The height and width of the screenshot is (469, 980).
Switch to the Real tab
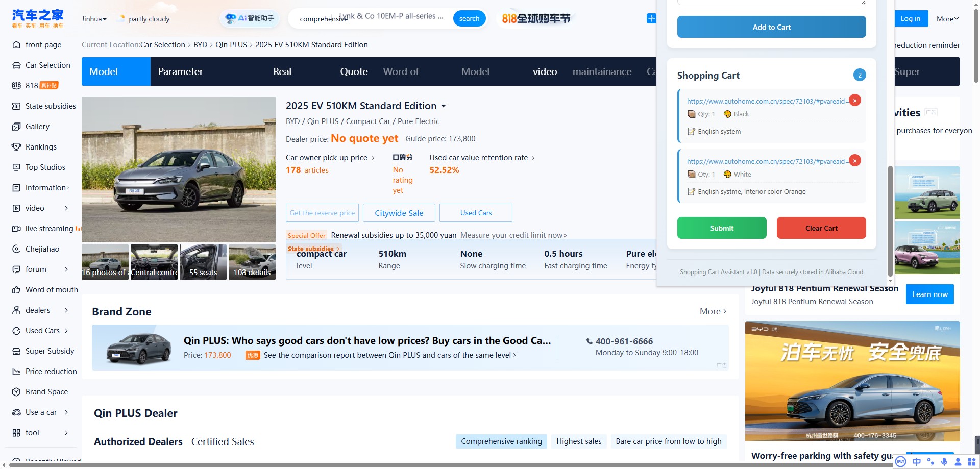point(282,71)
